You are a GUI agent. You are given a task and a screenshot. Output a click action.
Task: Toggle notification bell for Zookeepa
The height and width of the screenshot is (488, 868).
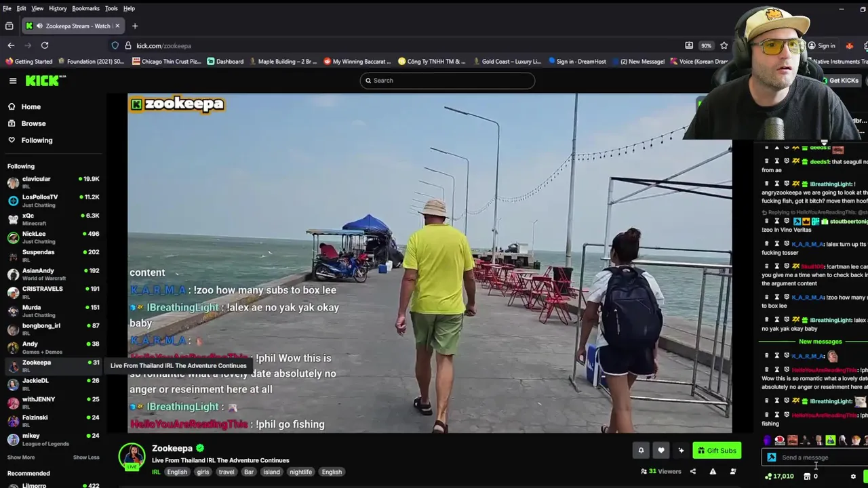(x=641, y=450)
